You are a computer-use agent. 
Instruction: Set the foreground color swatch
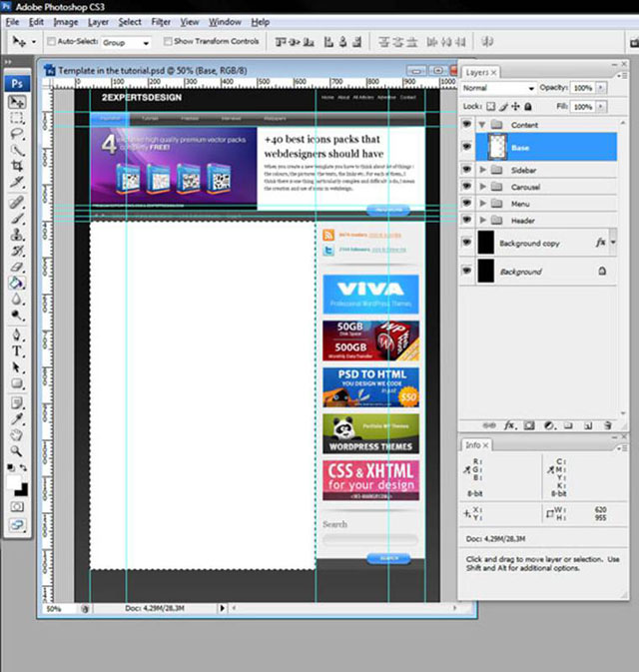[x=14, y=481]
